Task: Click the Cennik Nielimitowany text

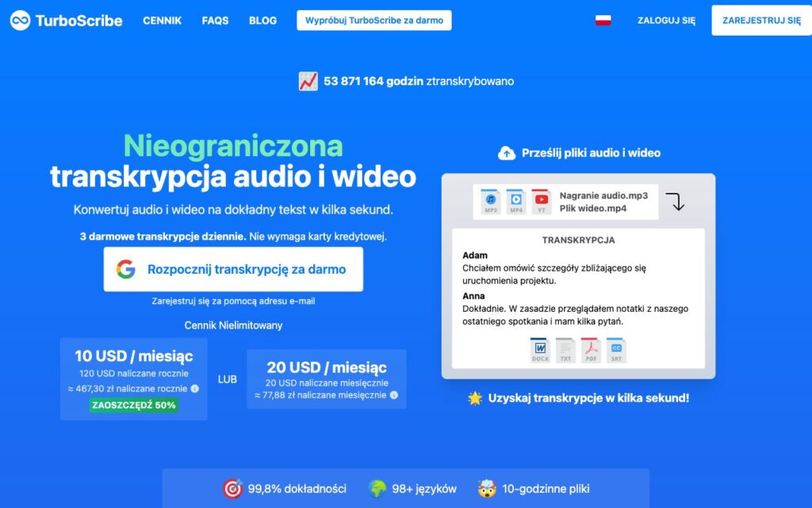Action: click(x=233, y=325)
